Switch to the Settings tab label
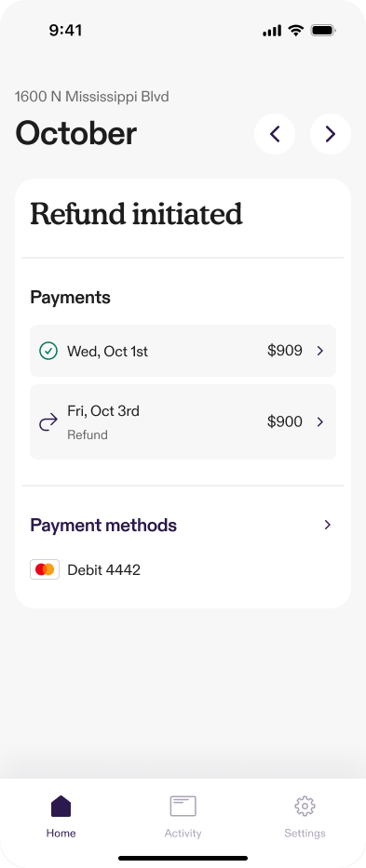The width and height of the screenshot is (366, 868). point(305,834)
